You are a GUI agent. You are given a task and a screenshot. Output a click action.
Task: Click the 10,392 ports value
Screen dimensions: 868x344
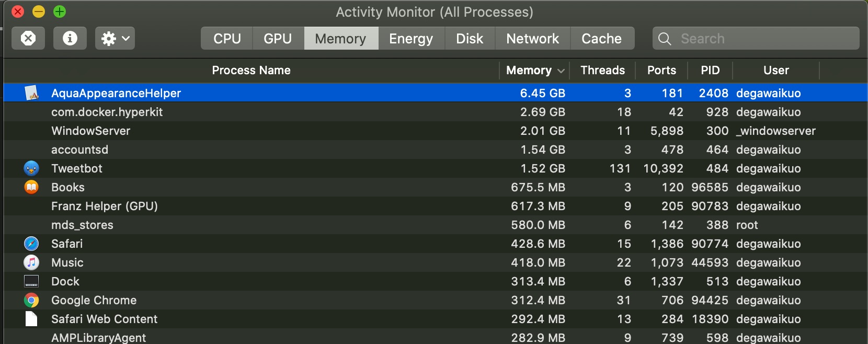664,168
